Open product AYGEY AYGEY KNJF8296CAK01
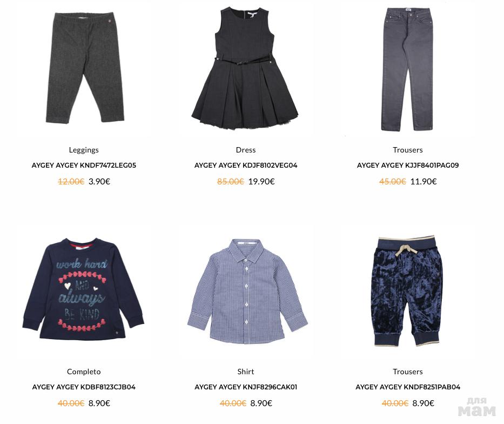 [x=246, y=387]
